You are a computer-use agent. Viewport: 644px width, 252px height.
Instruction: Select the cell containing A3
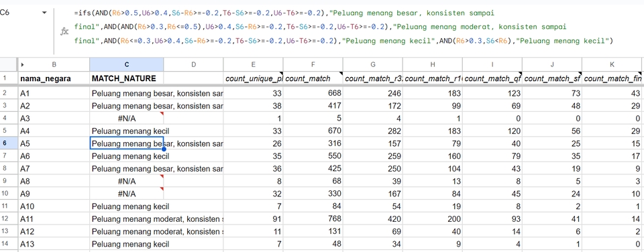[54, 119]
